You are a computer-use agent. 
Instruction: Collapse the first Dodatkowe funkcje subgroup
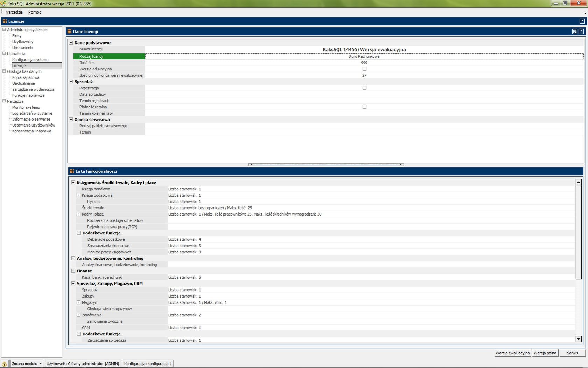click(x=79, y=233)
